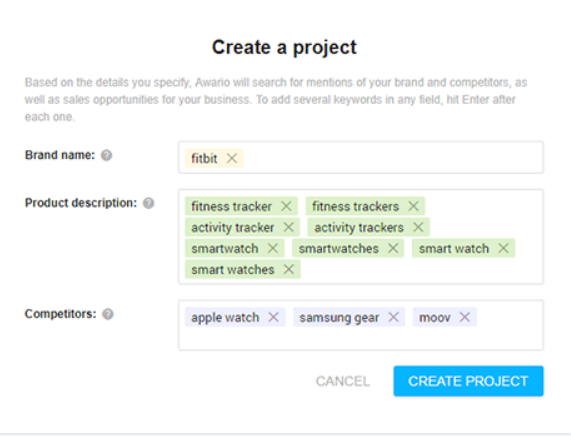Remove the 'smartwatch' keyword
Image resolution: width=571 pixels, height=436 pixels.
tap(273, 248)
